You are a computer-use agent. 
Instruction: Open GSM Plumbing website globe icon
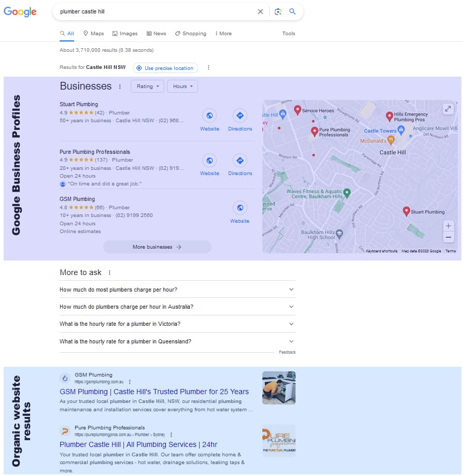point(240,208)
